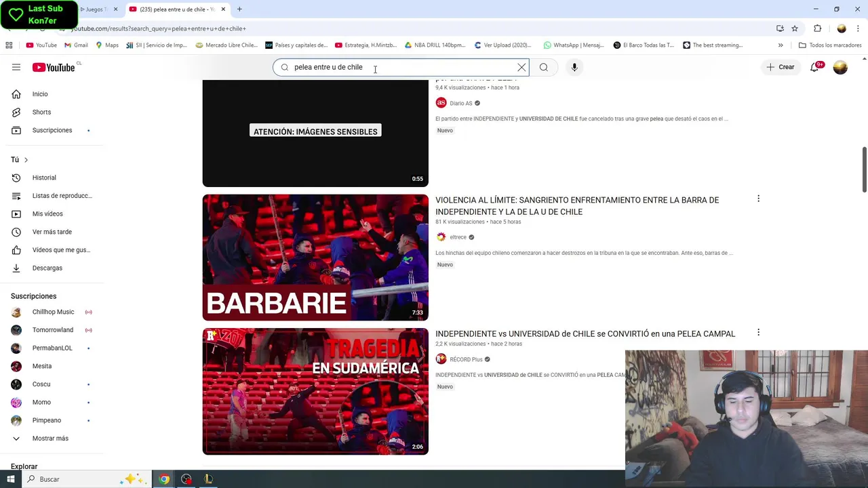This screenshot has height=488, width=868.
Task: Open the Maps bookmark
Action: coord(107,45)
